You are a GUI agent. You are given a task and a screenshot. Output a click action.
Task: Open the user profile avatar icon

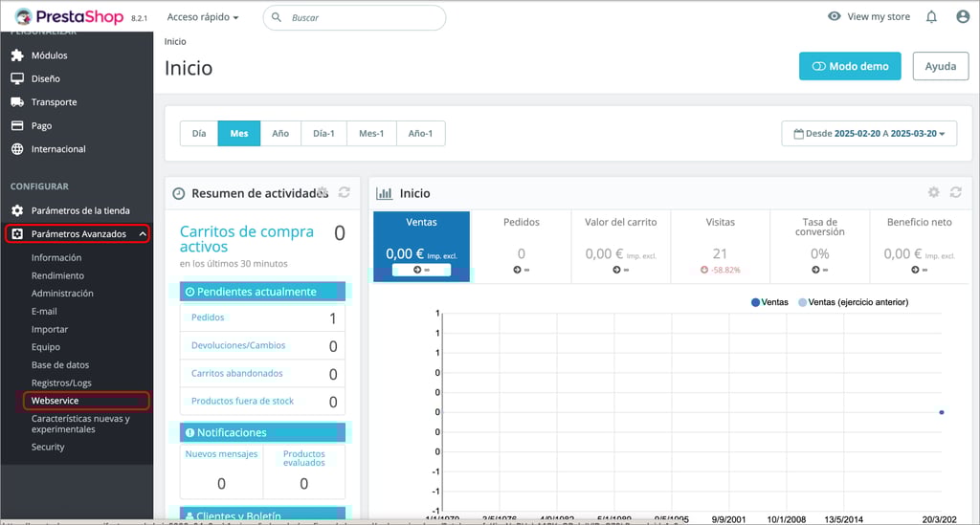pos(962,17)
